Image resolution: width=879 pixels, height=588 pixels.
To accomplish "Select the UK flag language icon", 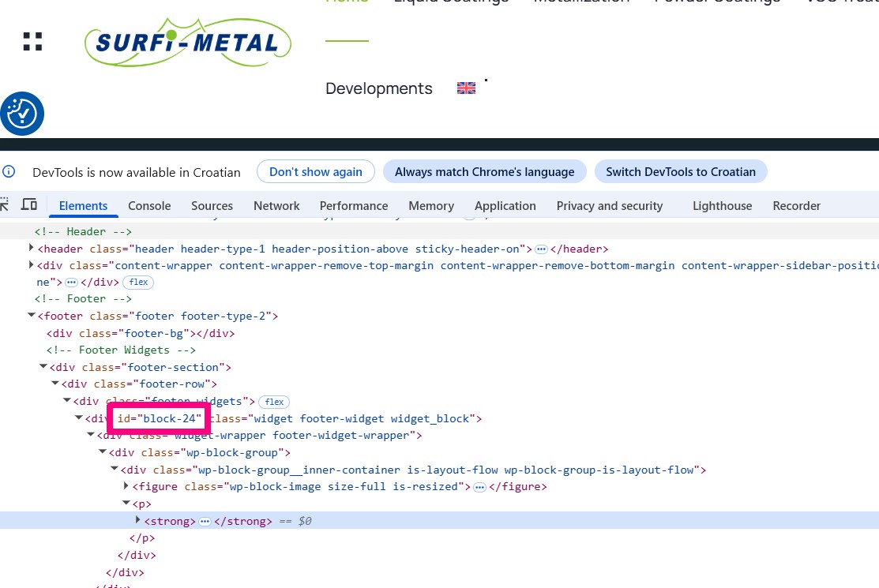I will (466, 88).
